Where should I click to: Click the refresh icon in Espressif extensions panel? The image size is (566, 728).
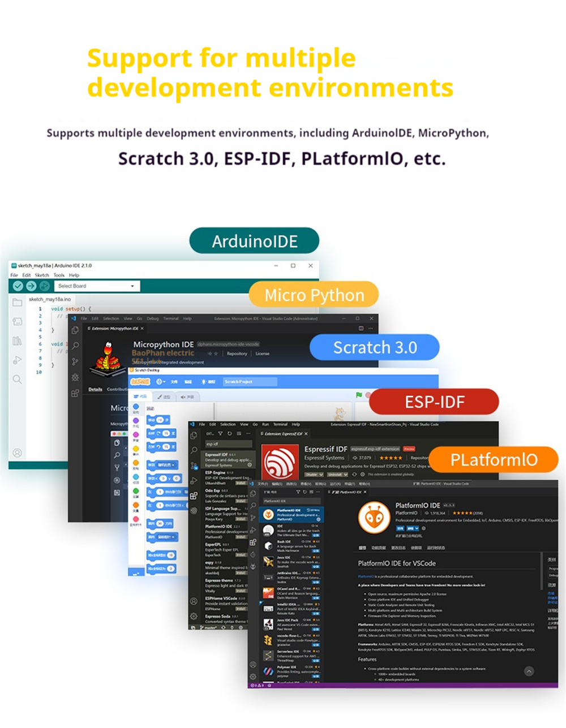pyautogui.click(x=230, y=434)
